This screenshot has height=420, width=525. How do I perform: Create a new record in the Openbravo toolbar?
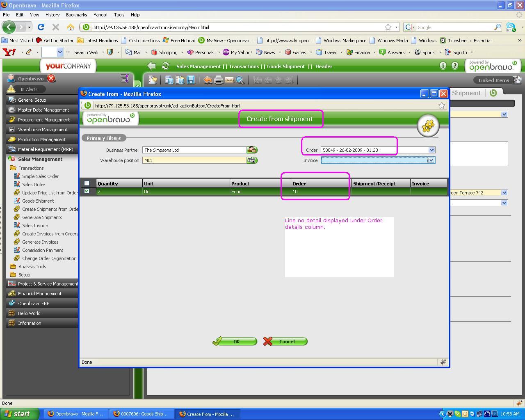(153, 80)
